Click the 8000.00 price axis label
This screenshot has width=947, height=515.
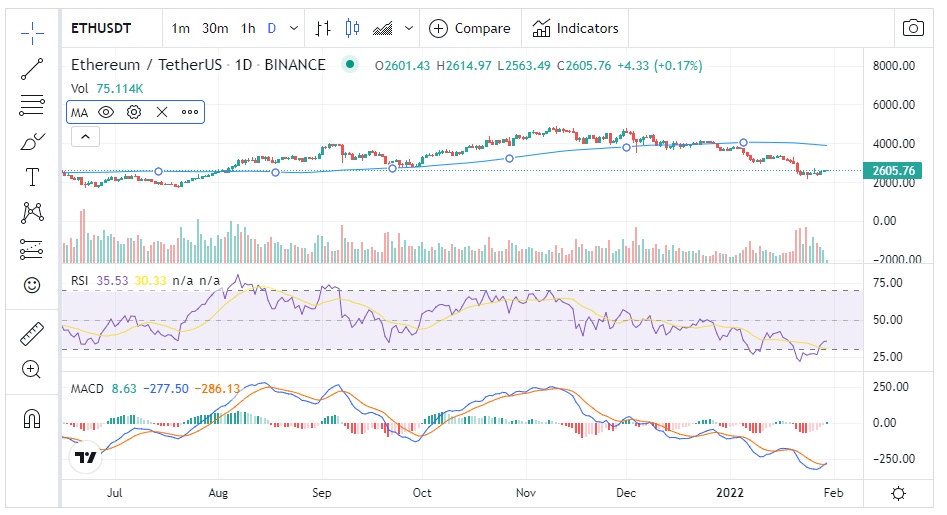click(893, 66)
